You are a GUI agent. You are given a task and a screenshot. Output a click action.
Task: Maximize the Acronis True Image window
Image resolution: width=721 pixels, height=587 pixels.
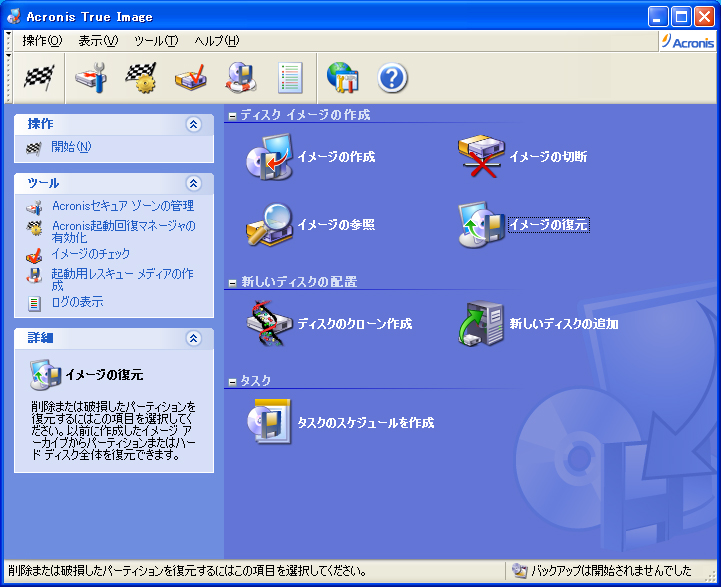coord(681,17)
